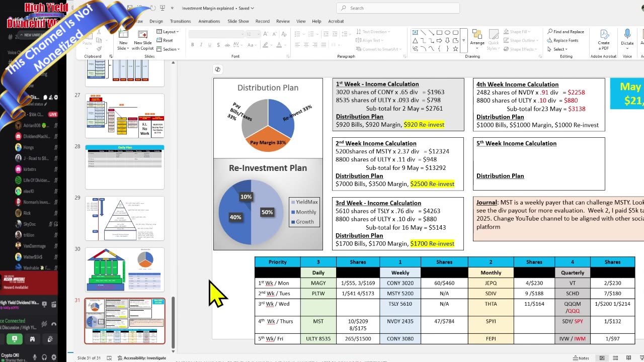Toggle Underline formatting
Image resolution: width=644 pixels, height=362 pixels.
[209, 45]
